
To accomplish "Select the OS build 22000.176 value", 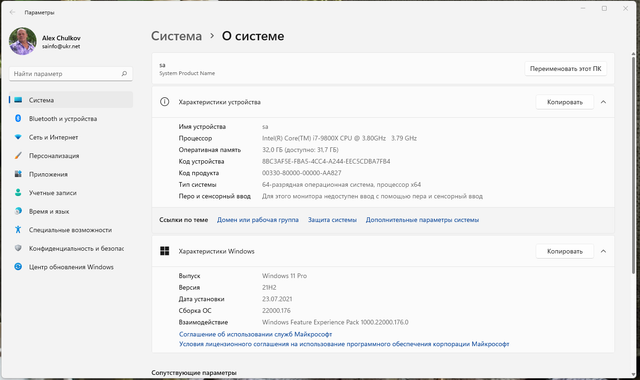I will click(276, 311).
